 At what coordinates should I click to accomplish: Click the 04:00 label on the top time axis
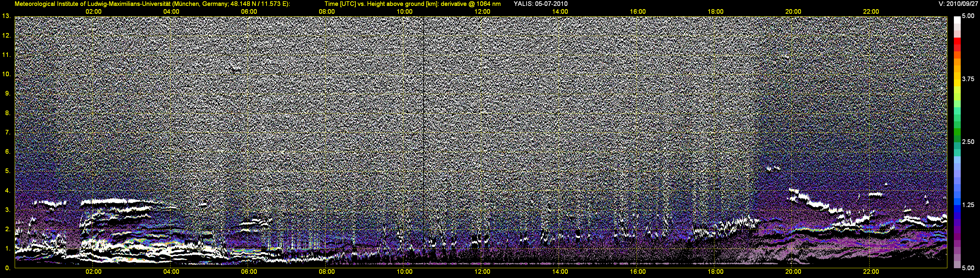(171, 12)
